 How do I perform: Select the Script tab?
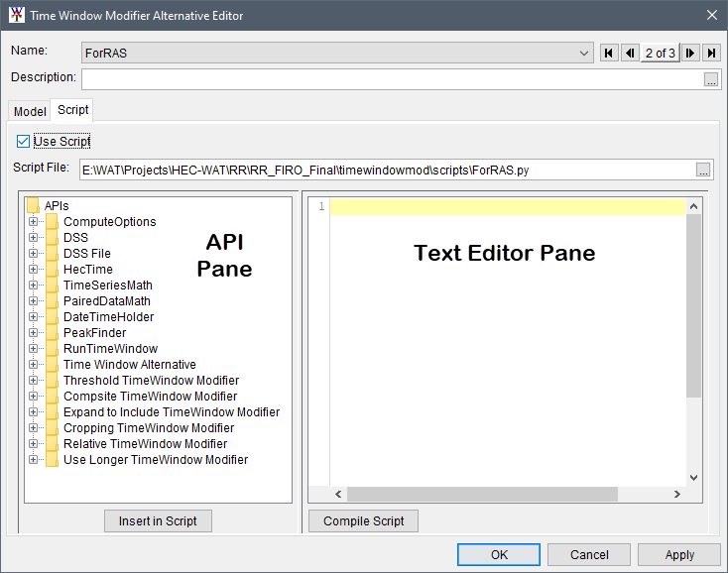tap(72, 110)
